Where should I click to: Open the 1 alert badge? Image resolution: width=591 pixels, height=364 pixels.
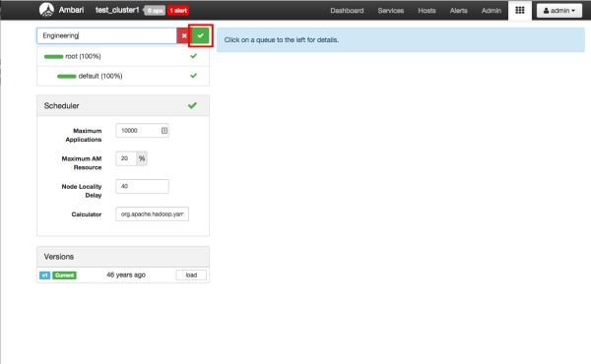tap(178, 11)
